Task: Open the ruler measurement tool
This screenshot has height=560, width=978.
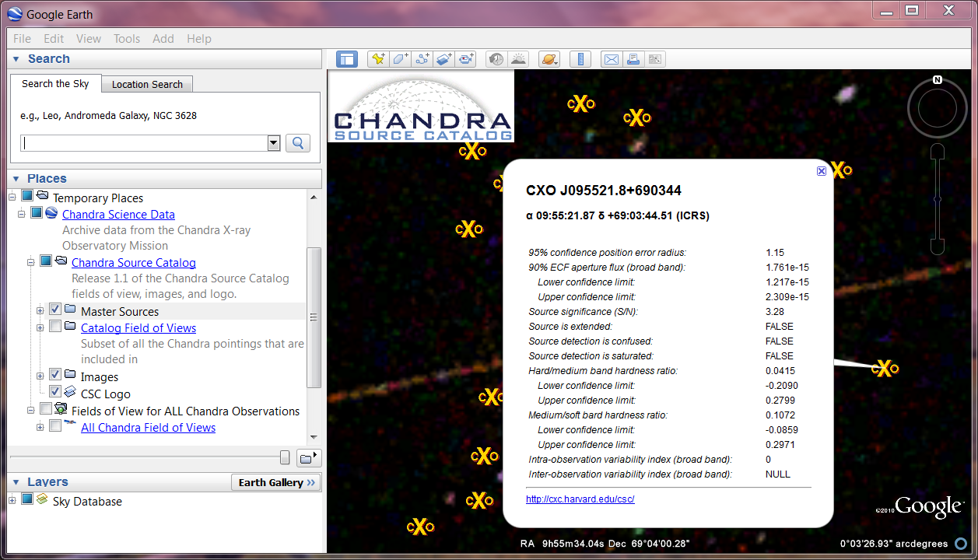Action: point(580,59)
